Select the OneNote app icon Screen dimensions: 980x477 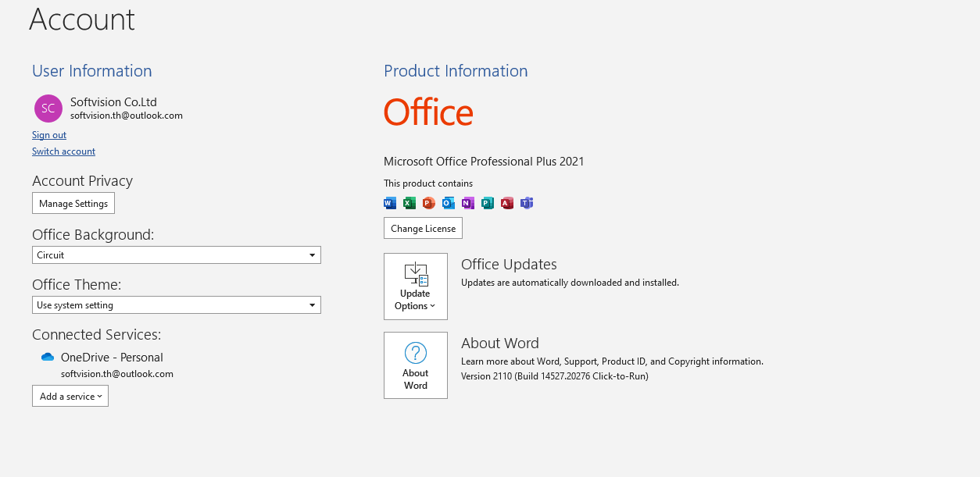coord(467,203)
